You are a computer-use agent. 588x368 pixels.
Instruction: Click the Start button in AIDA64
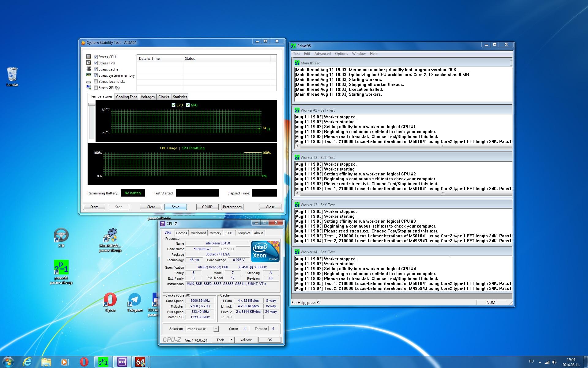(94, 207)
